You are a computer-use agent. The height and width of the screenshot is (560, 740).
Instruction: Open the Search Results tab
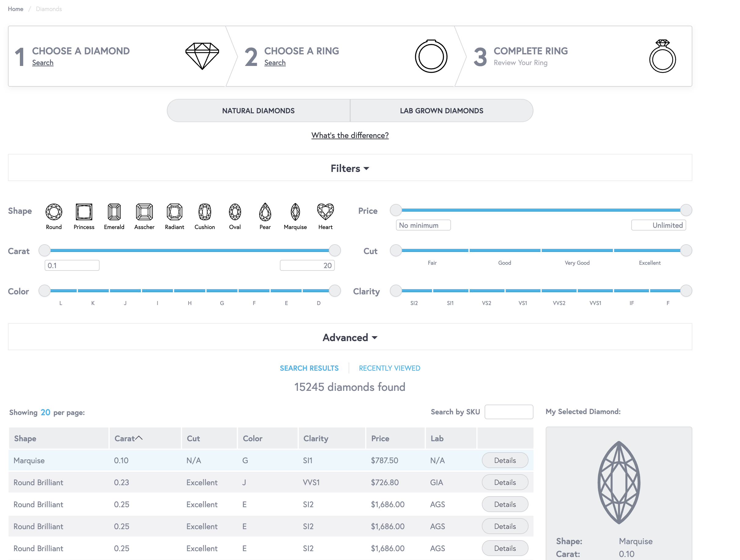coord(309,368)
